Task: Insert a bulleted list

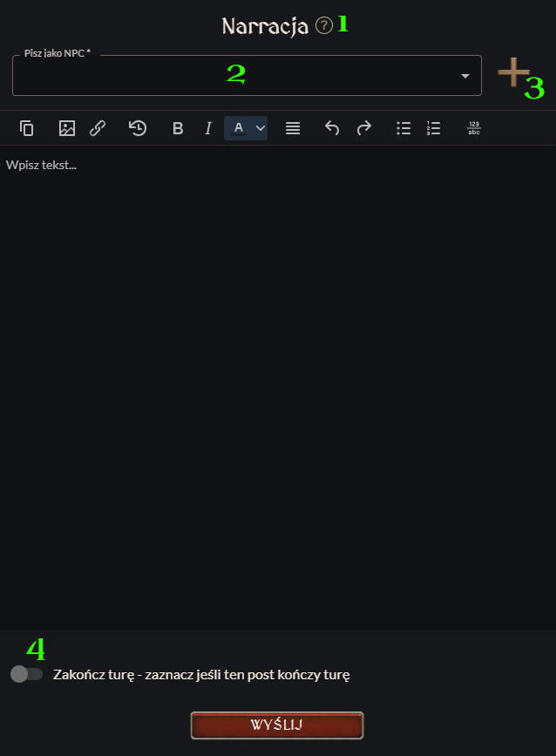Action: click(x=403, y=128)
